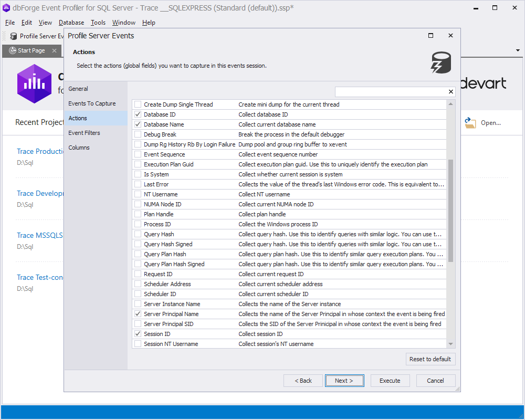Click the Profile Server Events toolbar icon
Screen dimensions: 525x420
pyautogui.click(x=14, y=36)
